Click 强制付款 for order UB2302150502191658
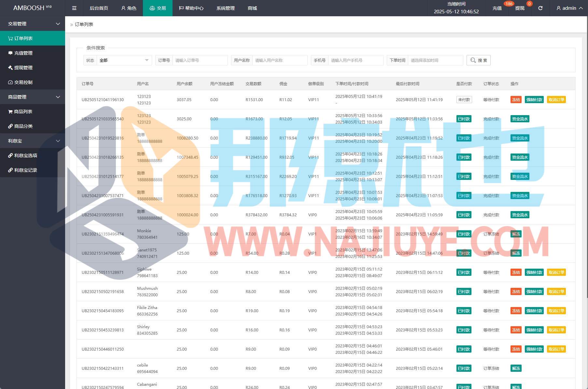 534,292
